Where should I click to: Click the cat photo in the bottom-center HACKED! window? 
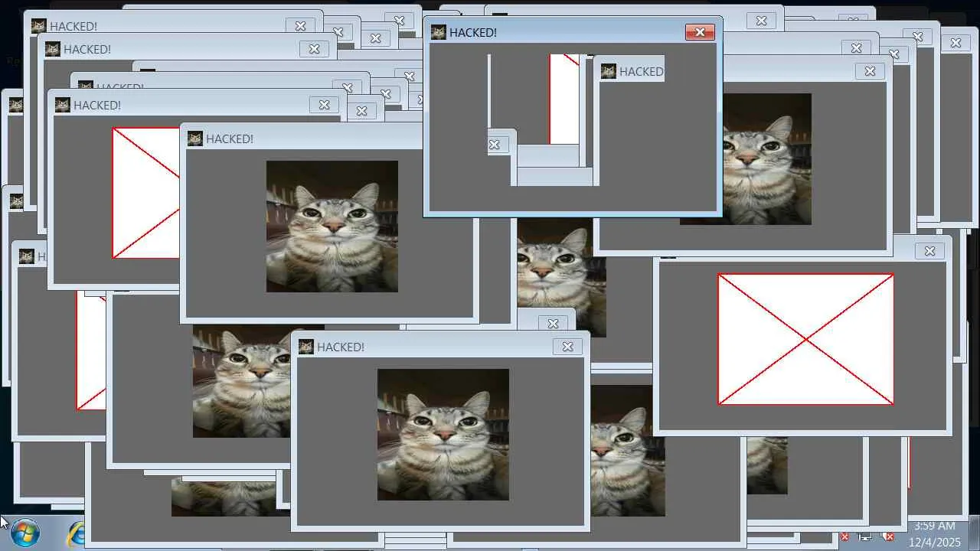(443, 435)
